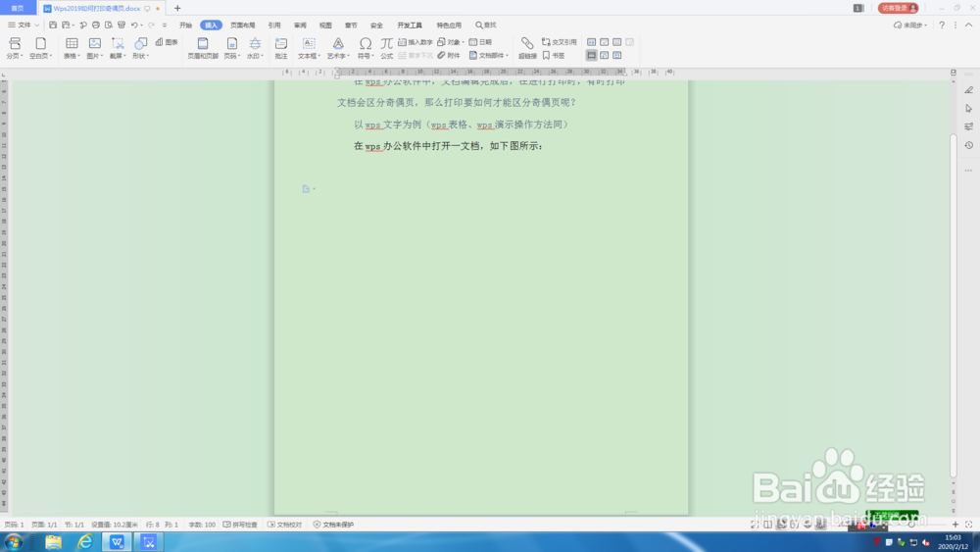Open the pencil tool in right sidebar
Viewport: 980px width, 552px height.
969,90
